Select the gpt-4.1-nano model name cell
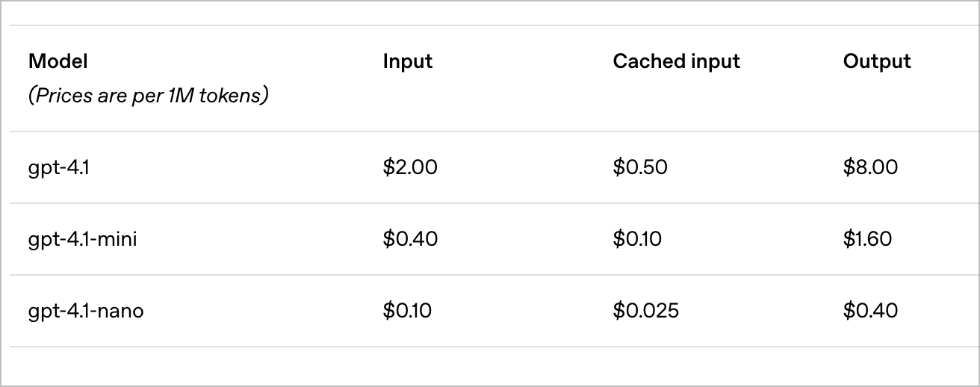This screenshot has height=387, width=980. [x=86, y=311]
